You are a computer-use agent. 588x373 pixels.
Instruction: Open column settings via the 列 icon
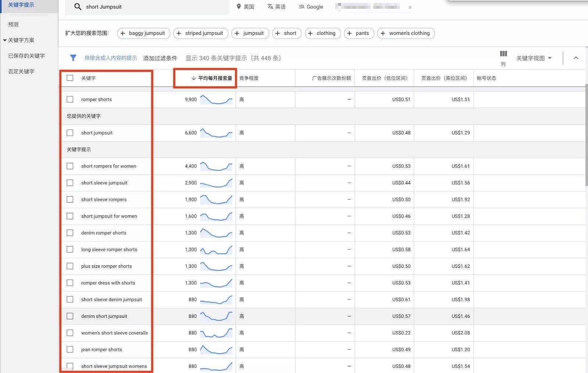503,56
